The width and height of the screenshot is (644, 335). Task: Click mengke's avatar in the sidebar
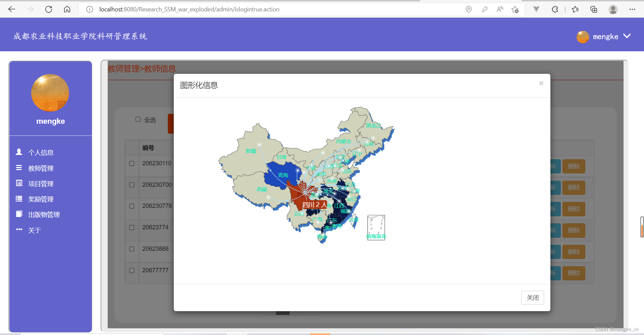click(x=50, y=93)
